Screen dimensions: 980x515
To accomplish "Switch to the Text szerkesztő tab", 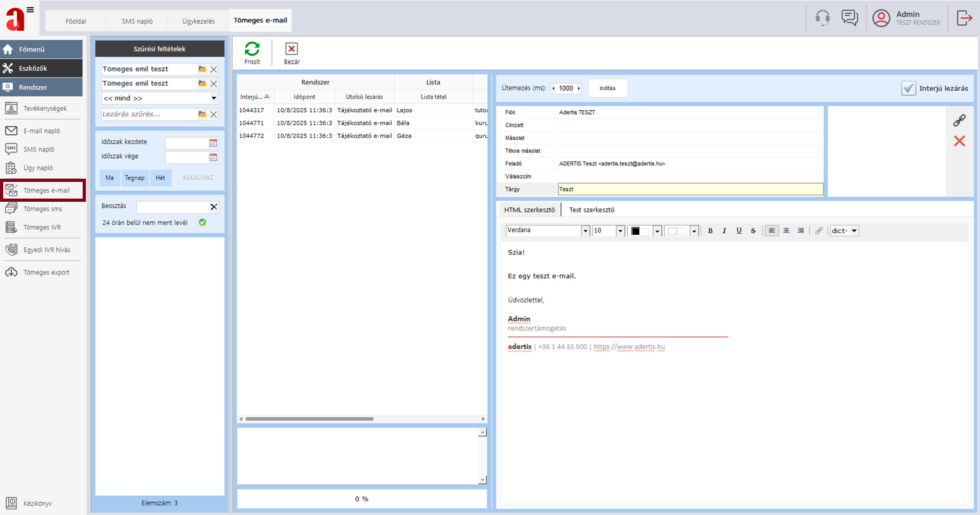I will click(x=592, y=209).
